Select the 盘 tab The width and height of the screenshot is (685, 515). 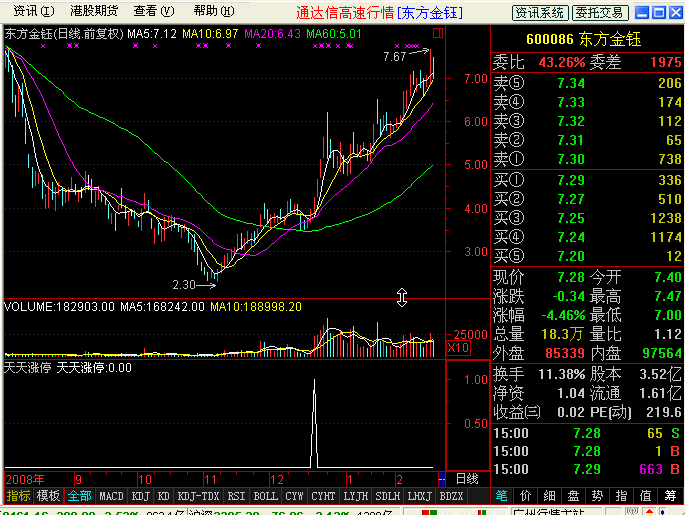pyautogui.click(x=574, y=496)
